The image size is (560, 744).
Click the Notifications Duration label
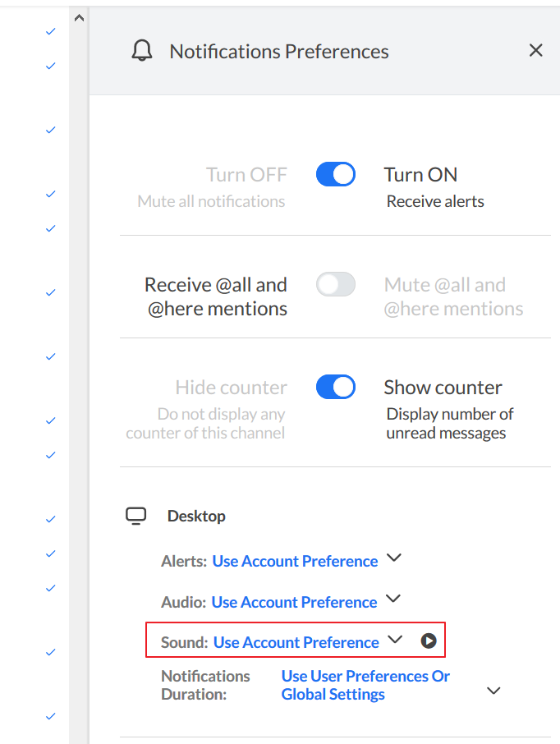click(205, 685)
